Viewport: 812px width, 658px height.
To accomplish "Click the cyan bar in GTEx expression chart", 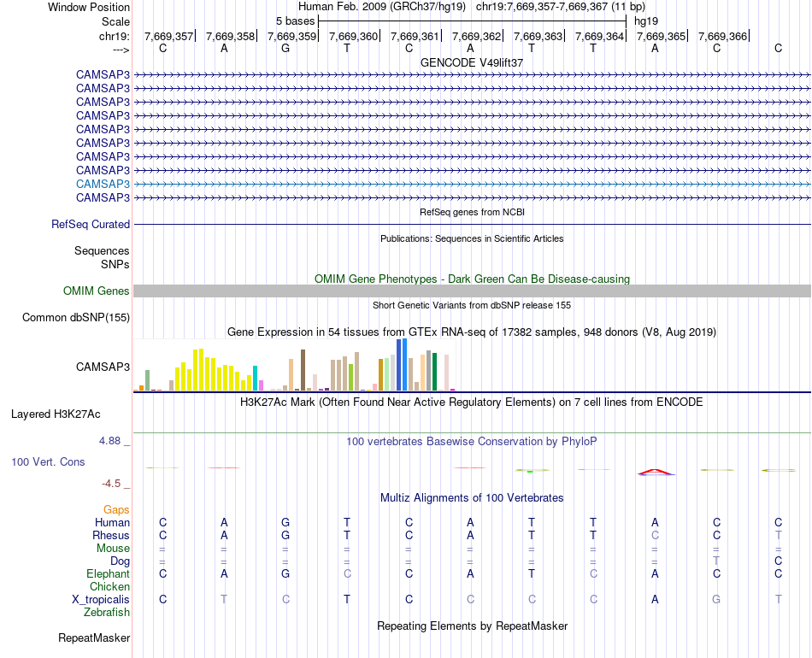I will pyautogui.click(x=255, y=378).
